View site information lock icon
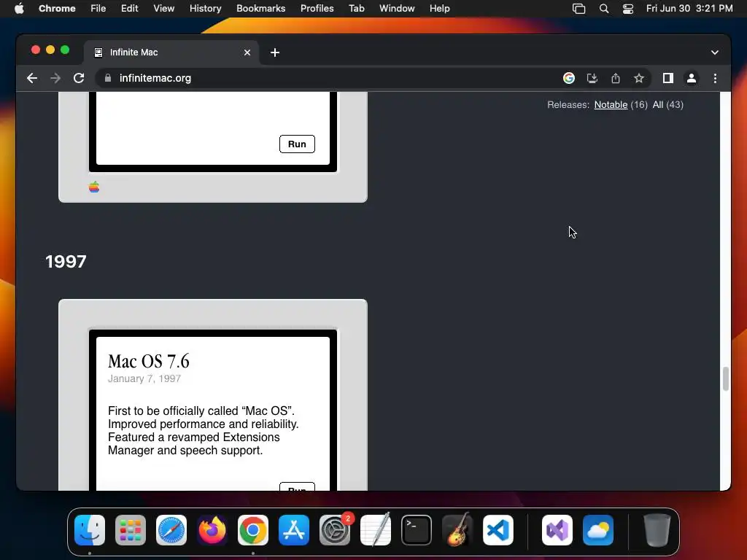 (108, 78)
